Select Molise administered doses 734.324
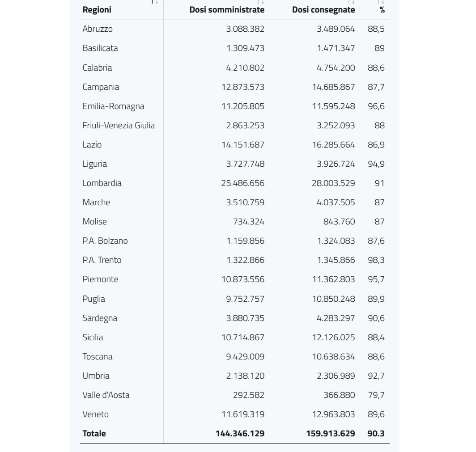 (249, 222)
